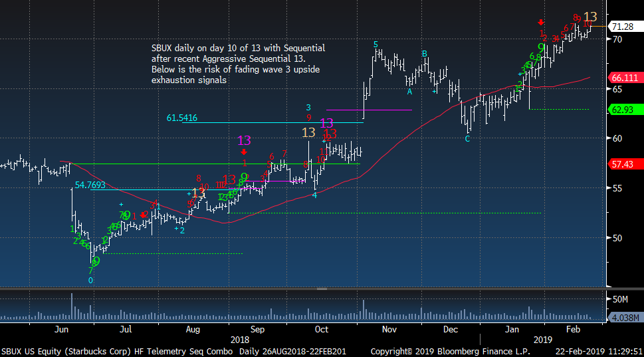644x357 pixels.
Task: Click the 55 price axis tick
Action: tap(617, 188)
